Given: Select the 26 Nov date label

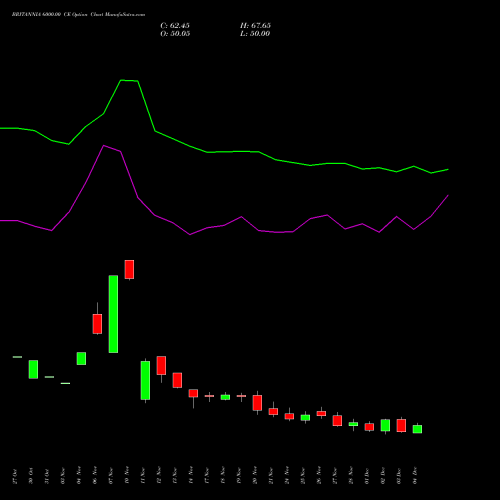Looking at the screenshot, I should pyautogui.click(x=319, y=476).
